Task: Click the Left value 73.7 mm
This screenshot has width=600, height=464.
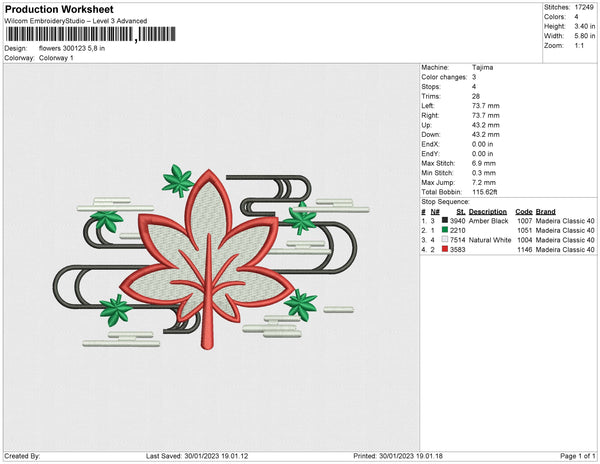Action: 486,106
